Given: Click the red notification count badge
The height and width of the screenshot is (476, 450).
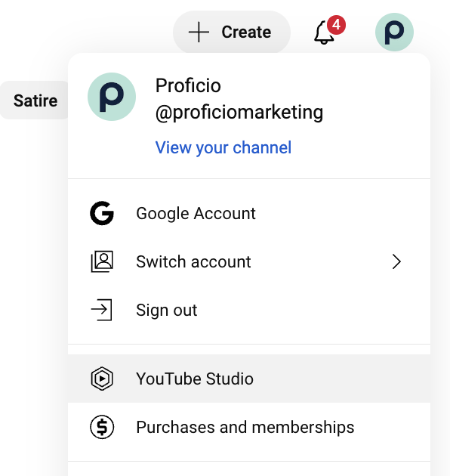Looking at the screenshot, I should (x=336, y=25).
